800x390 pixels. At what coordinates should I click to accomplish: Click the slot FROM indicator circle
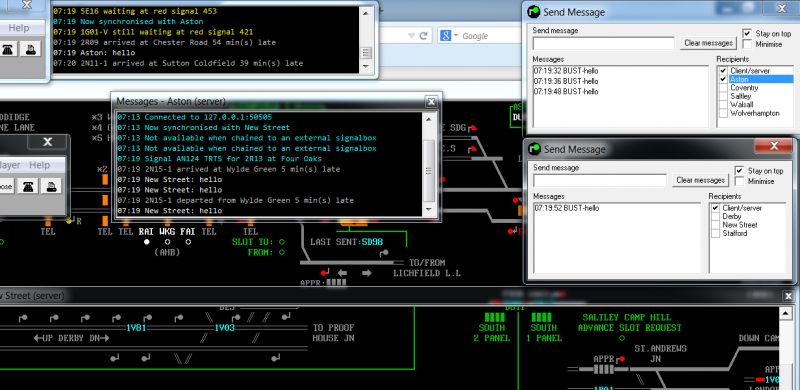pos(282,252)
